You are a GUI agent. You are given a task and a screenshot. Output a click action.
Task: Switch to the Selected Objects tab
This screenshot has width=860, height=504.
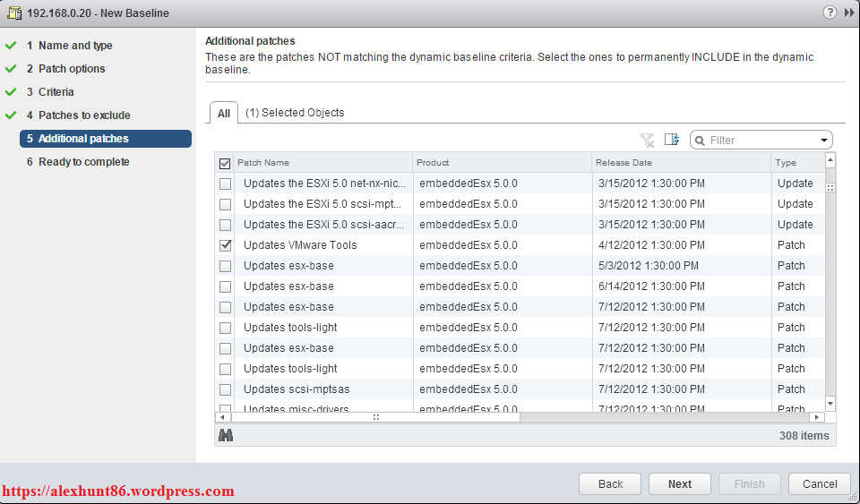pyautogui.click(x=295, y=113)
